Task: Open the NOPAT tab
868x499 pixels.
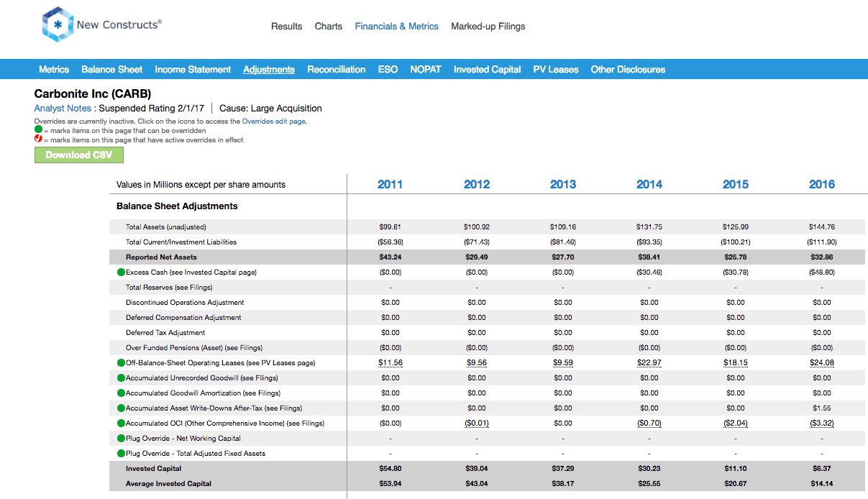Action: (426, 70)
